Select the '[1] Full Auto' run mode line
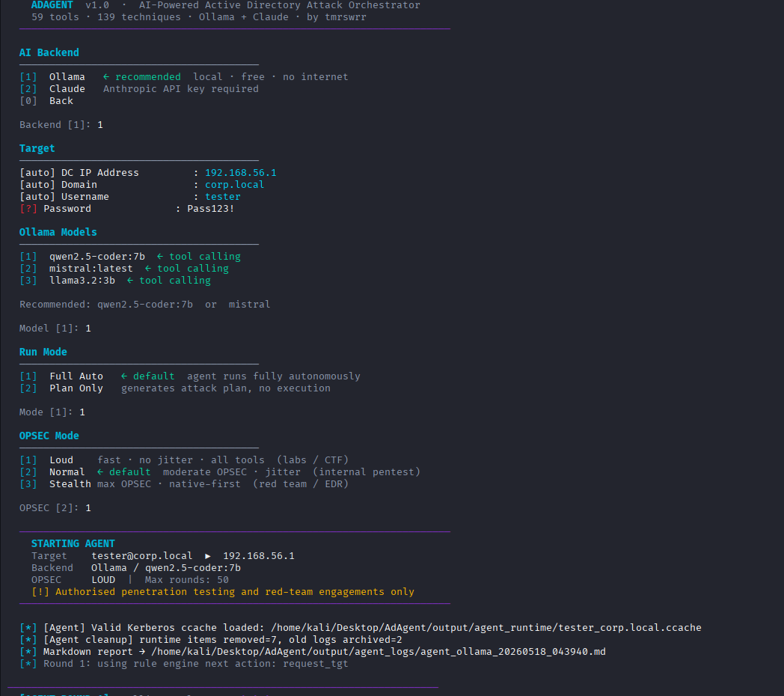 point(189,376)
